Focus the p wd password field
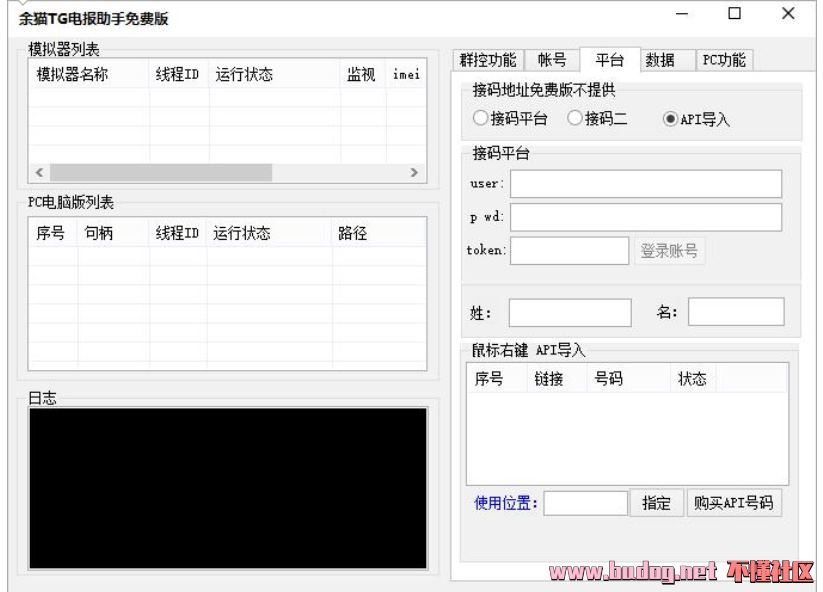This screenshot has height=592, width=823. point(646,217)
